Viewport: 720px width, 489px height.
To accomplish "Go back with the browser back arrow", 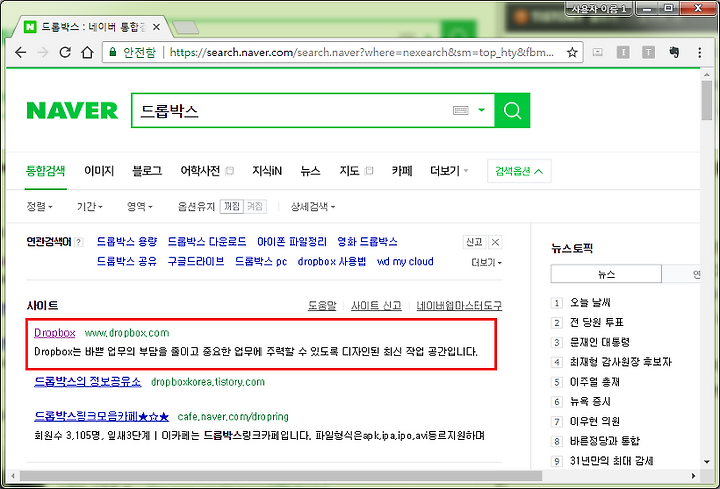I will pos(21,52).
